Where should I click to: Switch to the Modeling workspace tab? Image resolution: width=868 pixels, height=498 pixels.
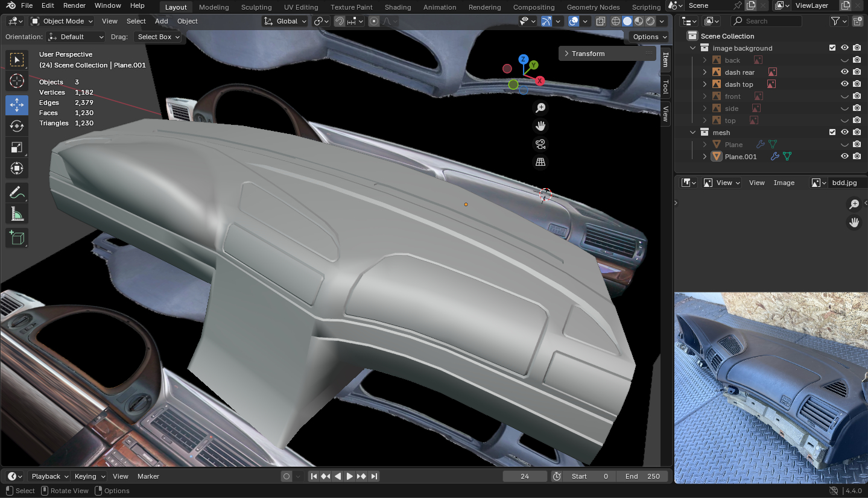(214, 7)
